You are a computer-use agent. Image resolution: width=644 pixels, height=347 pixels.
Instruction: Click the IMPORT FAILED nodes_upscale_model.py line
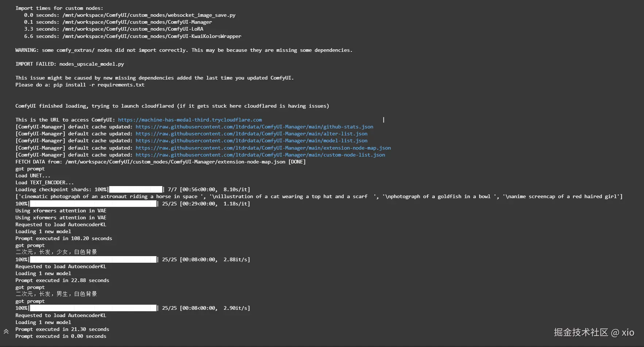(70, 64)
